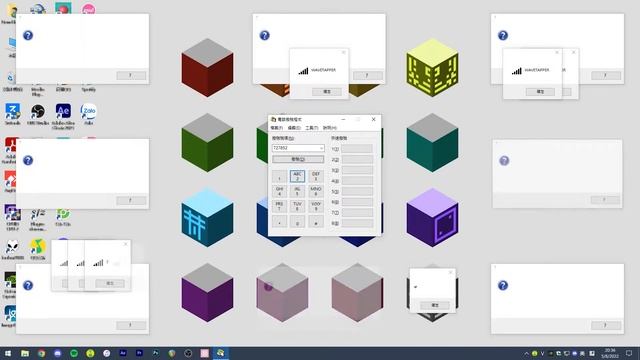Click the '?' button in the faded middle-right dialog

click(x=605, y=200)
